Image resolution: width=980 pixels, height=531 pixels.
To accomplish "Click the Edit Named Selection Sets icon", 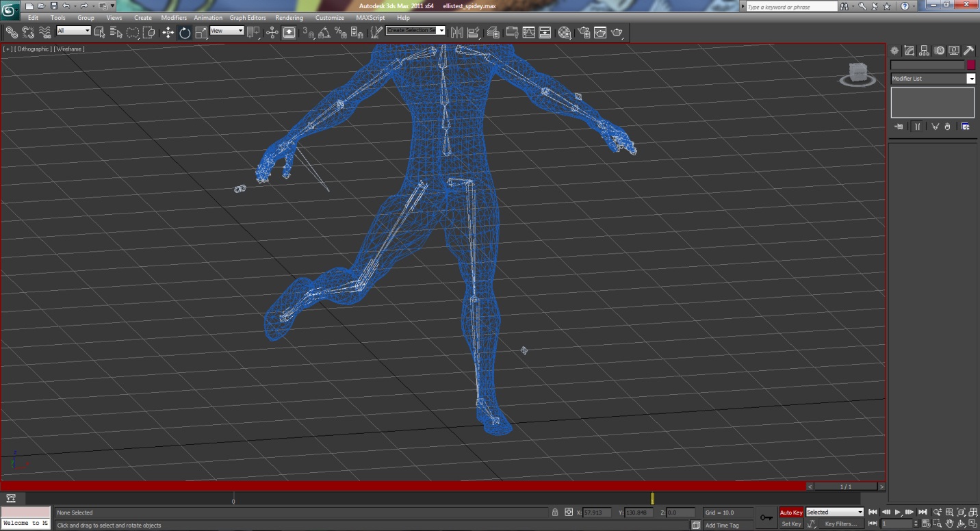I will pos(376,32).
